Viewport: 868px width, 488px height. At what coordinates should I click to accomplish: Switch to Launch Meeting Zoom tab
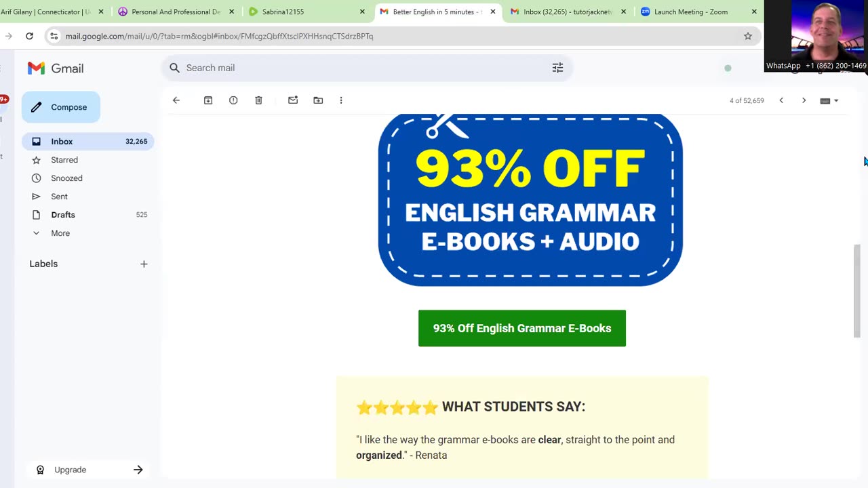(690, 12)
